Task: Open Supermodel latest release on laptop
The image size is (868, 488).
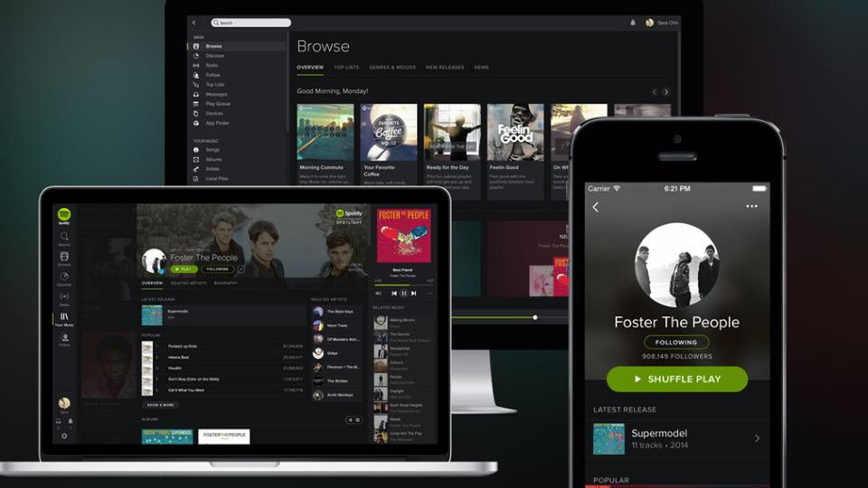Action: (x=222, y=314)
